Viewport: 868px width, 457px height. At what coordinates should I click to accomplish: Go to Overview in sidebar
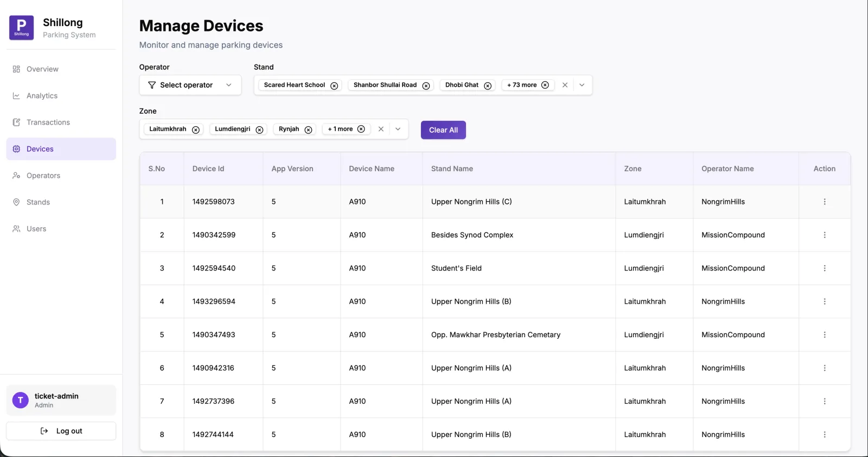pyautogui.click(x=61, y=69)
